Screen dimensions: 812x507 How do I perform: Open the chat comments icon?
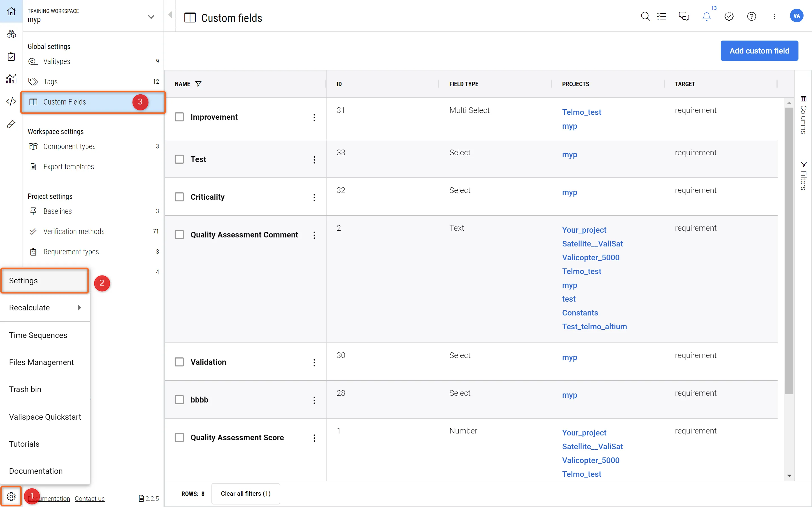pos(683,16)
